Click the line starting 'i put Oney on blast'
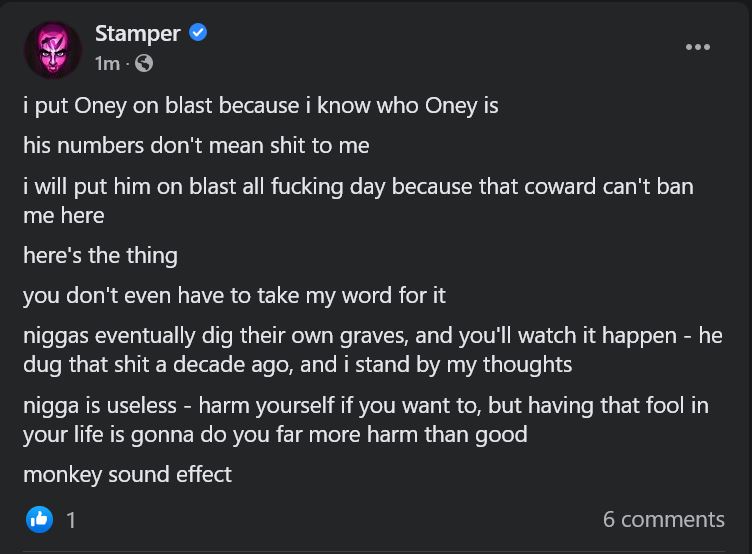 click(260, 105)
